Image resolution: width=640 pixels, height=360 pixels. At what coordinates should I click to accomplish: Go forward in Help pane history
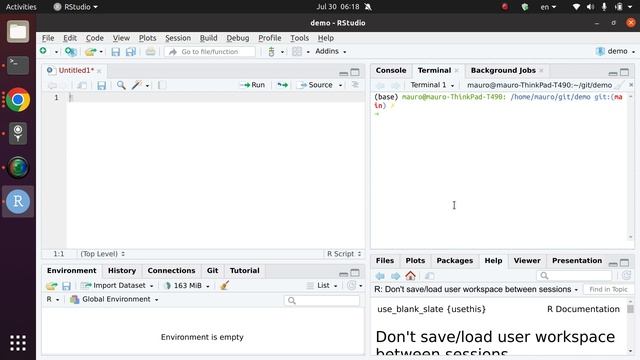pos(395,276)
